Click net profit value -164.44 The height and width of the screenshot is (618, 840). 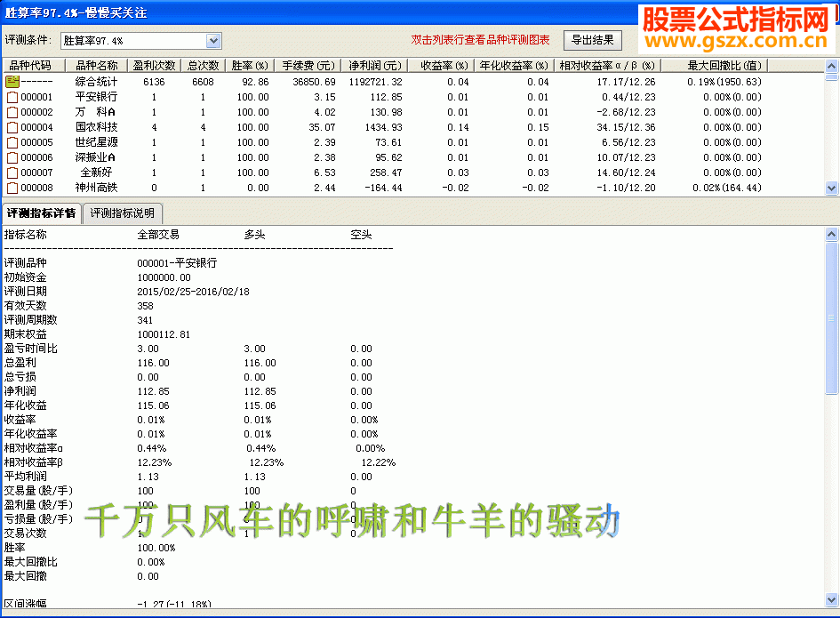pyautogui.click(x=383, y=189)
